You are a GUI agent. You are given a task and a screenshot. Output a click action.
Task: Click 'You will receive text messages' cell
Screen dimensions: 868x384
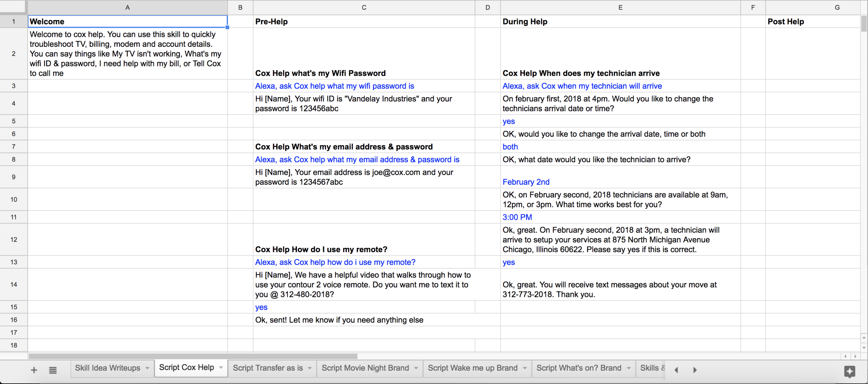coord(620,284)
